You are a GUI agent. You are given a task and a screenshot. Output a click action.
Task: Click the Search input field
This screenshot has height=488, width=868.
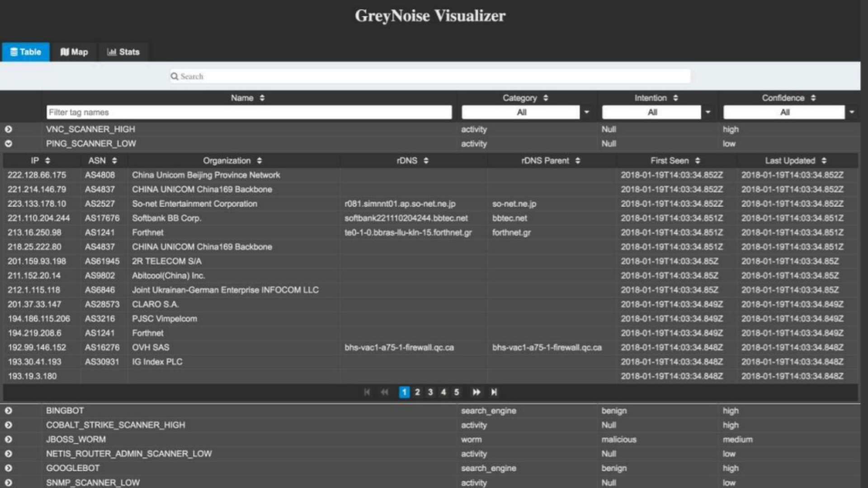pyautogui.click(x=430, y=76)
